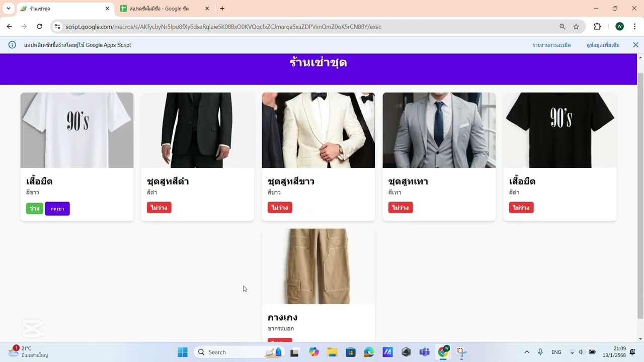Screen dimensions: 644x362
Task: Launch Copilot from the taskbar
Action: tap(314, 352)
